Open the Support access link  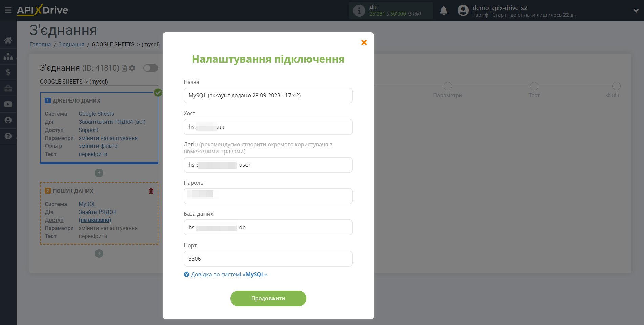tap(88, 130)
